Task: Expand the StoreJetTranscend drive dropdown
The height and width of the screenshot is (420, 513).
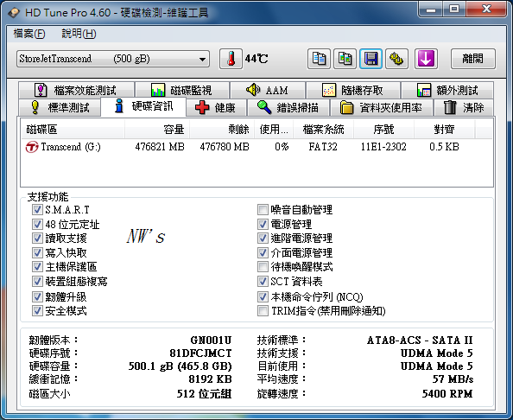Action: click(113, 59)
